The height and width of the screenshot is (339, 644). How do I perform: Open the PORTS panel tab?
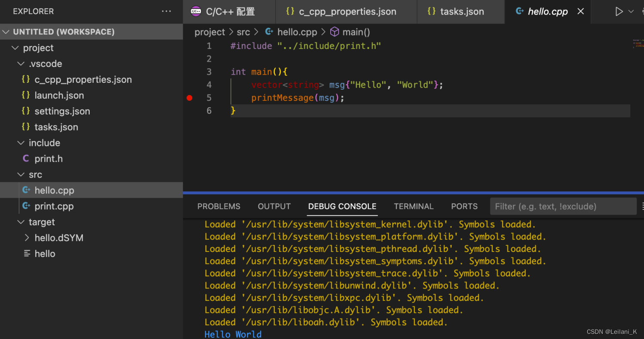point(464,206)
